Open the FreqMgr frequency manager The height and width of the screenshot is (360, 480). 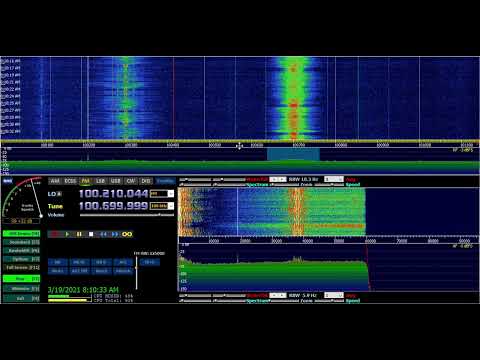click(x=165, y=181)
